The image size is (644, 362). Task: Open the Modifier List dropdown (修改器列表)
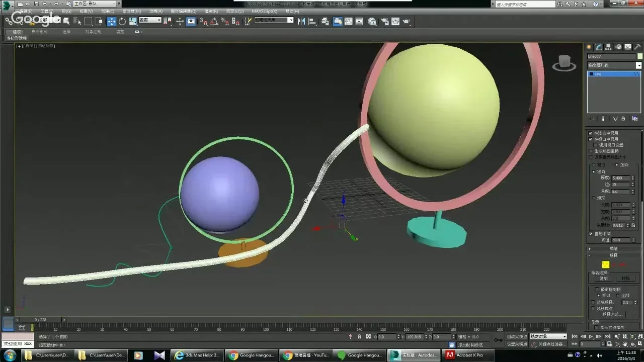639,65
